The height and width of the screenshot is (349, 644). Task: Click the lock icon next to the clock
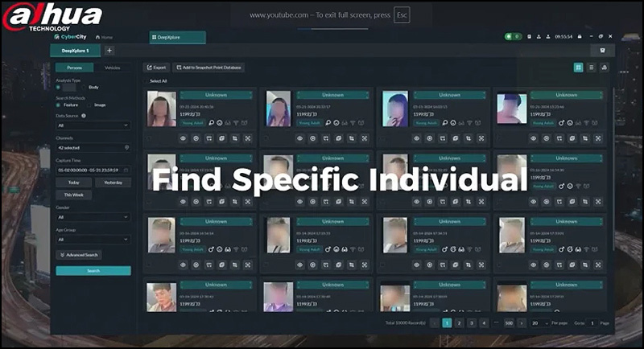pos(580,36)
